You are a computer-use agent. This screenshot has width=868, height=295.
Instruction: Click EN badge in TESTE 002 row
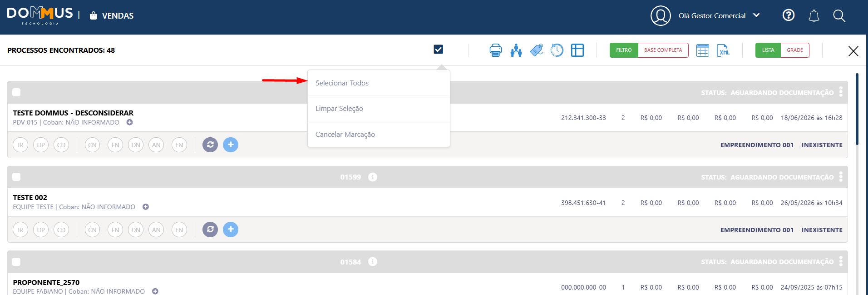(x=179, y=230)
